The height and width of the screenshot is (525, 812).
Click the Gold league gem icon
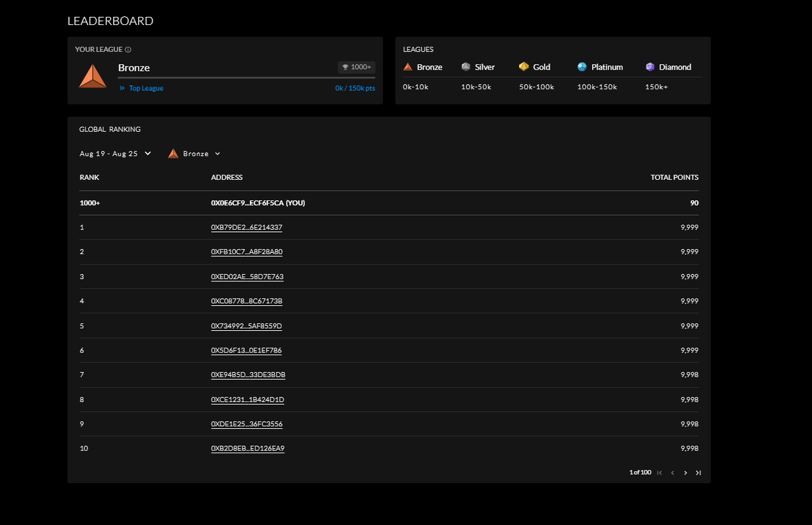click(524, 67)
